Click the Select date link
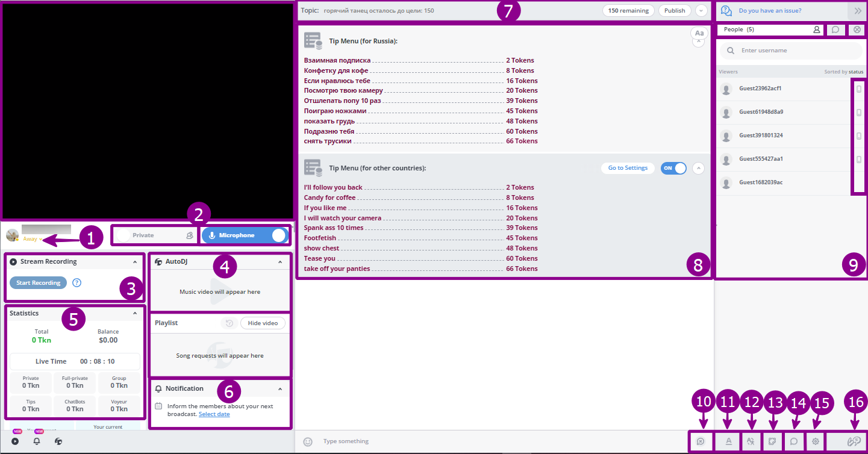 (214, 414)
